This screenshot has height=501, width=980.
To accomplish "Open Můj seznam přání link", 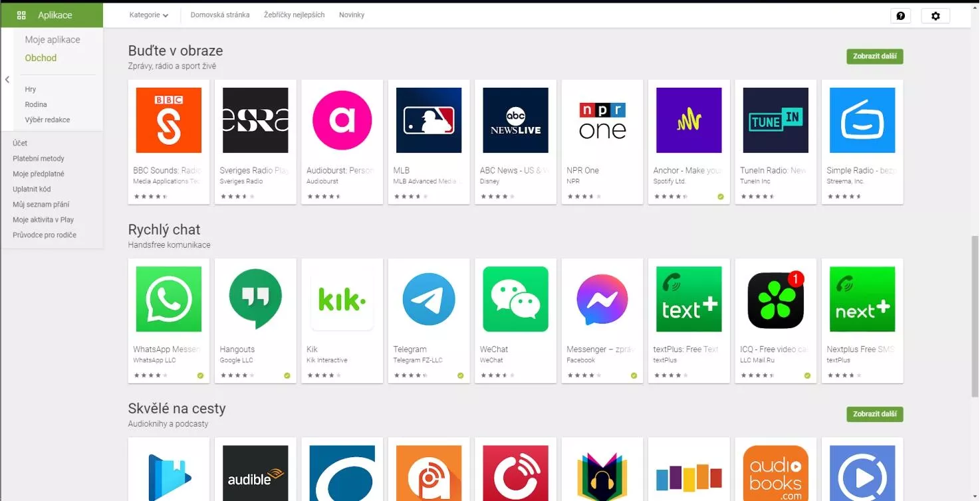I will tap(41, 204).
